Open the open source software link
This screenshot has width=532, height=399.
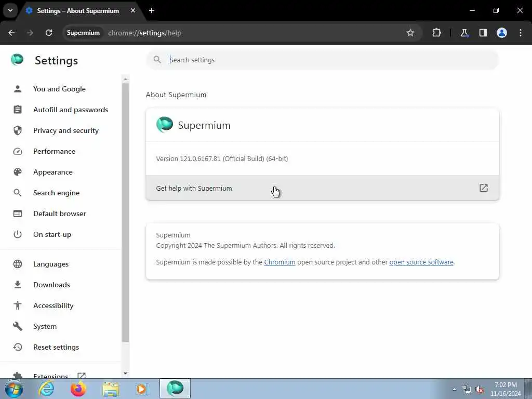[421, 262]
